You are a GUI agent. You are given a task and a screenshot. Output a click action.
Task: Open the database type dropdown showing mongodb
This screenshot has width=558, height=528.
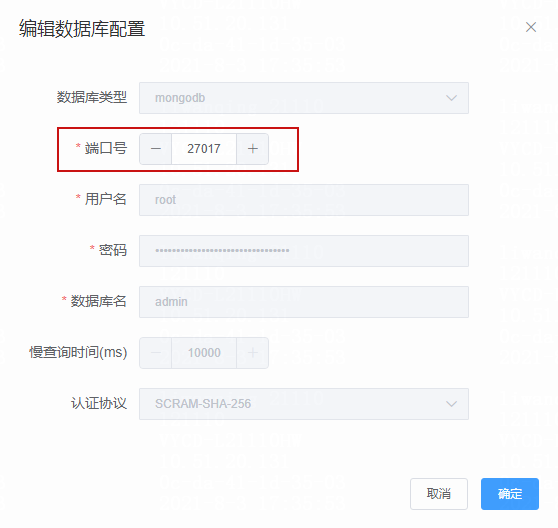coord(304,98)
